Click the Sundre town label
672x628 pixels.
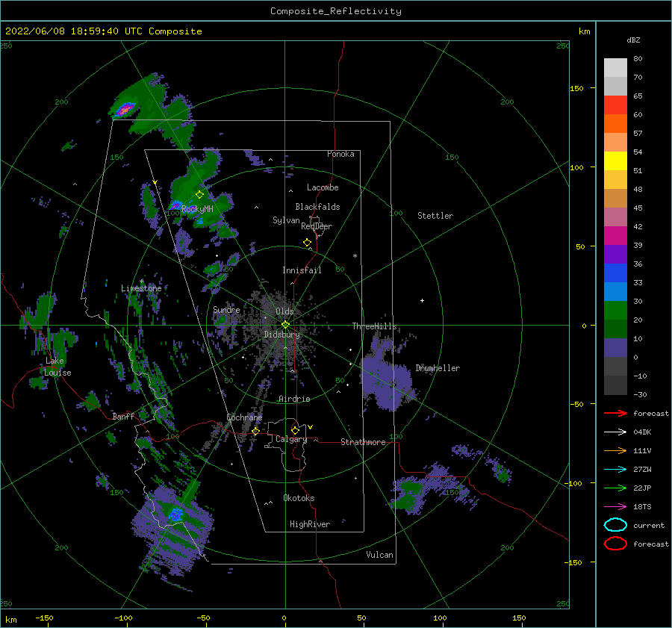(226, 309)
